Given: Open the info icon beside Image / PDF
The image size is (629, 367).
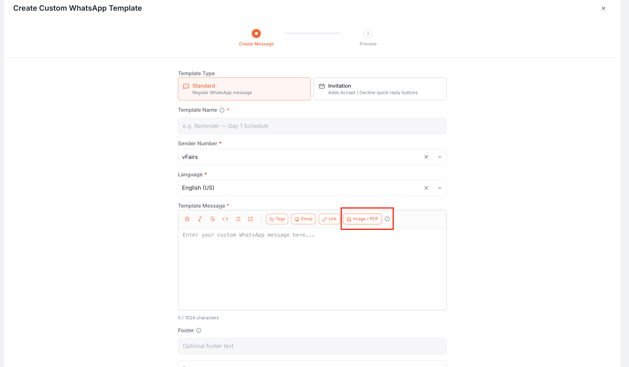Looking at the screenshot, I should [x=387, y=219].
